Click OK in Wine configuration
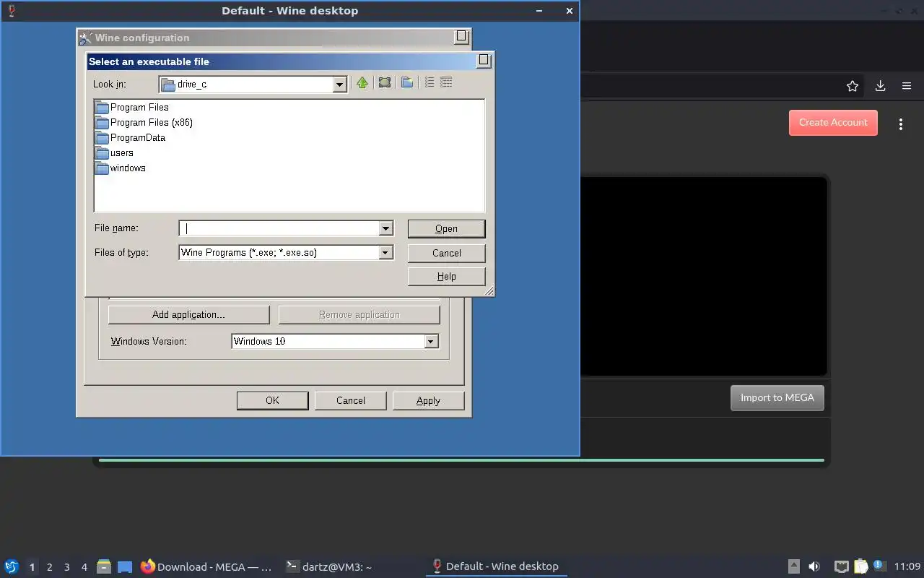 pos(272,400)
